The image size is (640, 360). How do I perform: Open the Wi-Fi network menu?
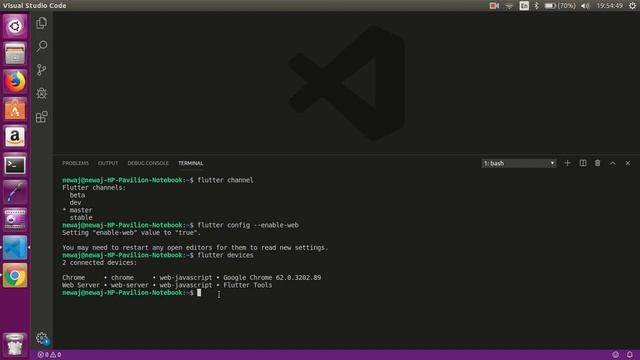click(509, 6)
